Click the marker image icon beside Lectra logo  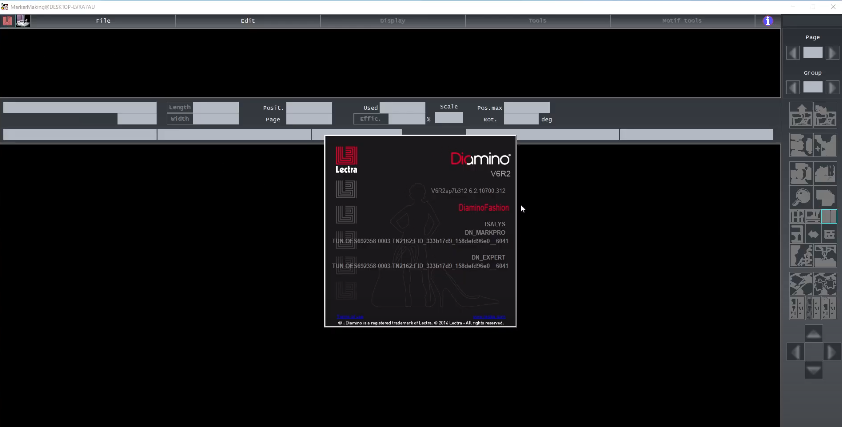[x=22, y=20]
